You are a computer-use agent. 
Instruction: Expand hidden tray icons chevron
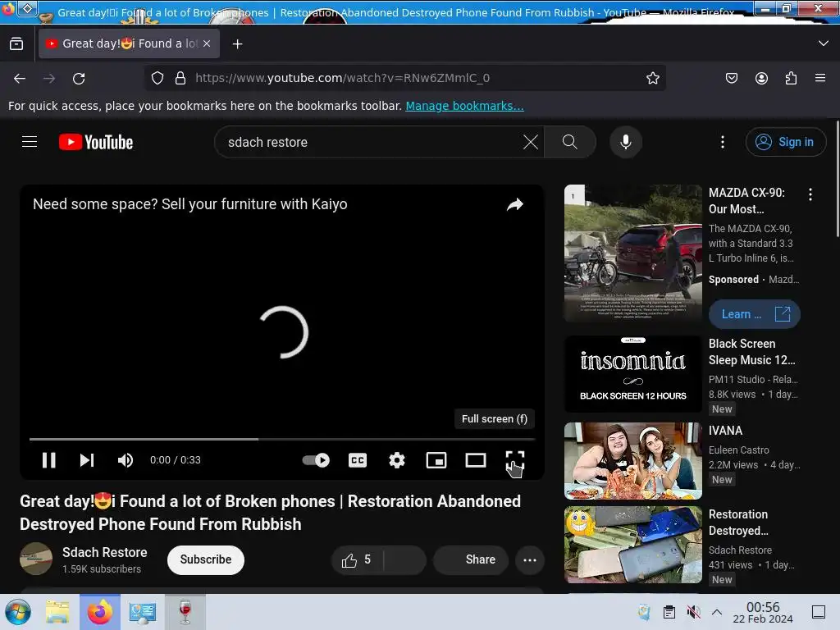click(x=716, y=612)
